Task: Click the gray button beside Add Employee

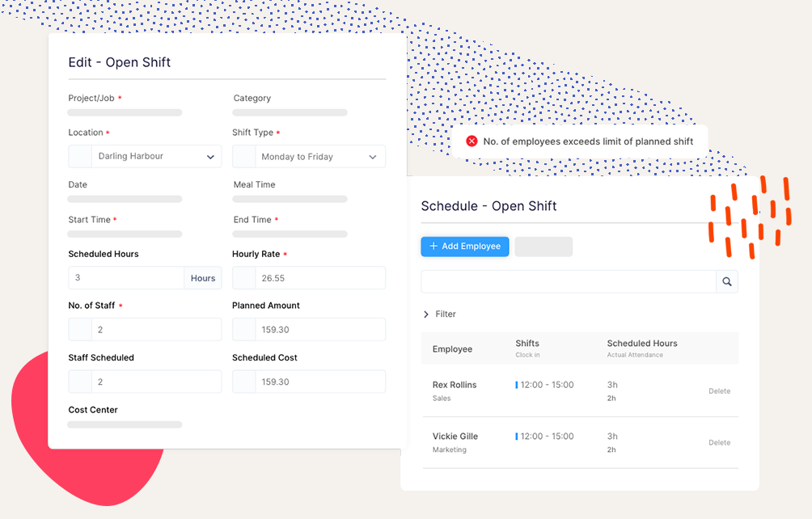Action: [543, 247]
